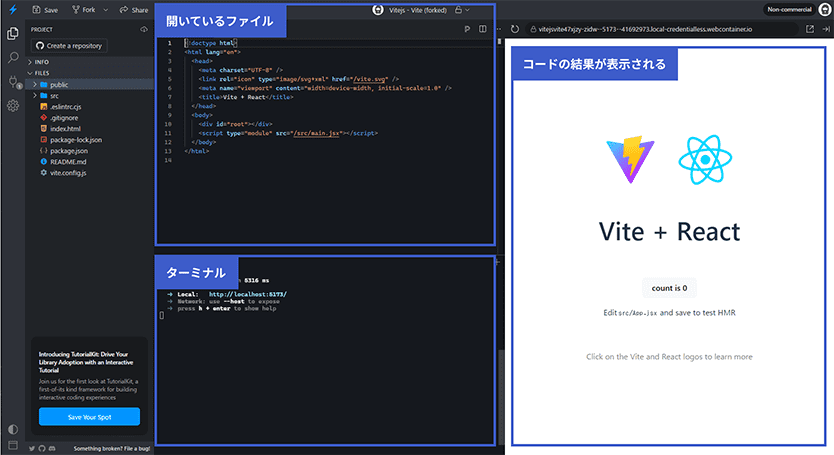Collapse the preview panel with the arrow icon
The width and height of the screenshot is (834, 455).
[826, 29]
